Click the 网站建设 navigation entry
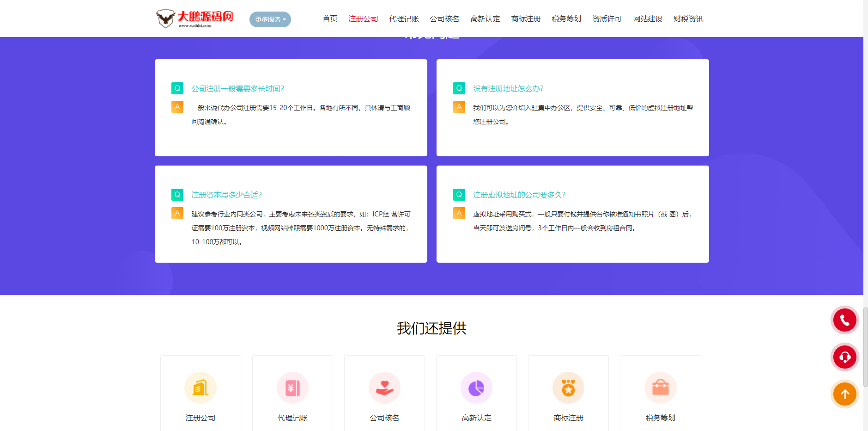Image resolution: width=868 pixels, height=431 pixels. click(648, 19)
